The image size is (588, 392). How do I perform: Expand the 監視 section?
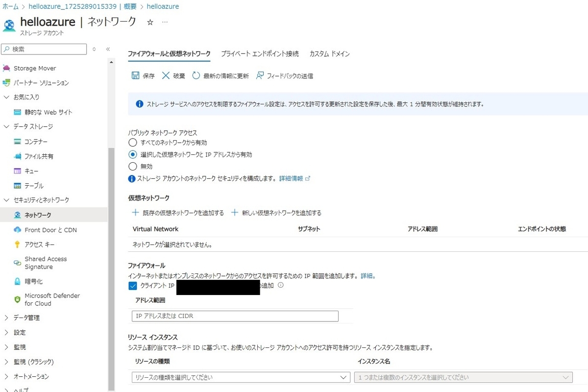pyautogui.click(x=6, y=347)
